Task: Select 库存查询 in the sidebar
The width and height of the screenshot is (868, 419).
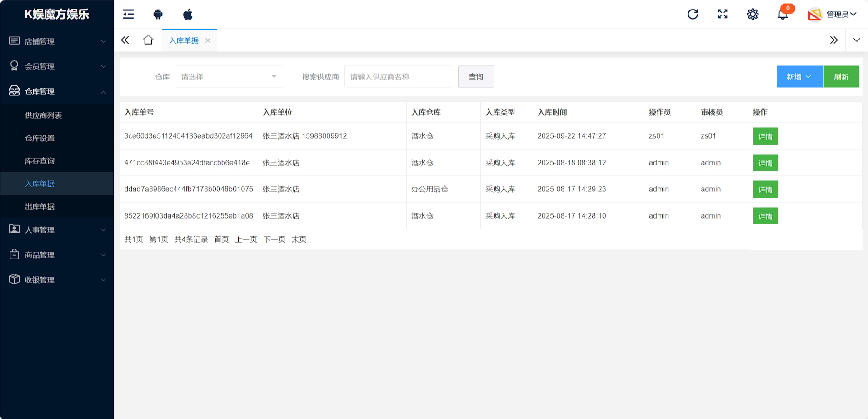Action: [x=40, y=161]
